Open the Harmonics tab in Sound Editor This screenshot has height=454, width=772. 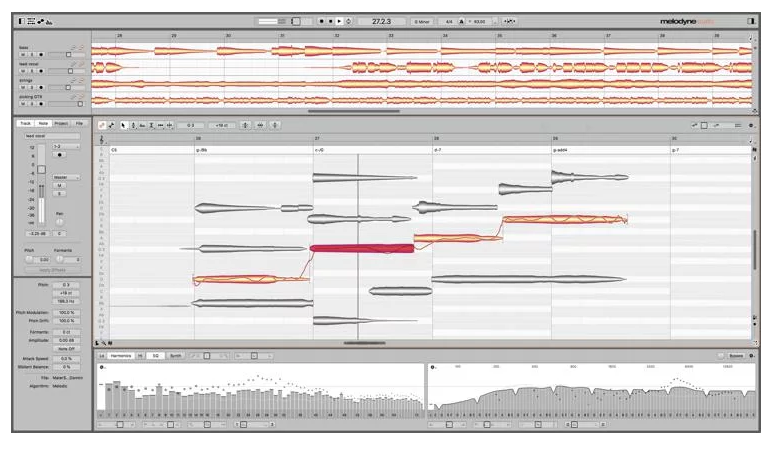click(x=121, y=355)
